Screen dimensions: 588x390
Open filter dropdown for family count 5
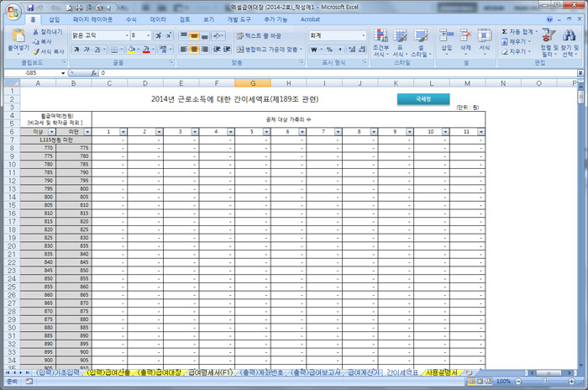[266, 132]
